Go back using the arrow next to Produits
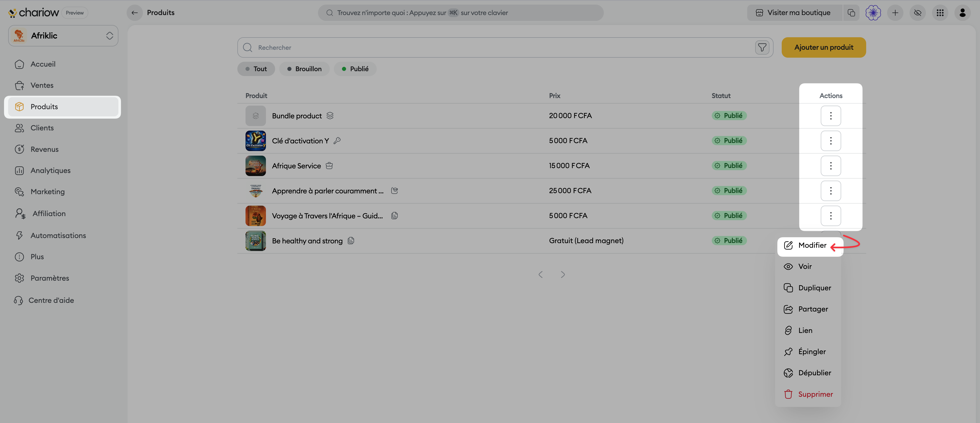 tap(135, 13)
